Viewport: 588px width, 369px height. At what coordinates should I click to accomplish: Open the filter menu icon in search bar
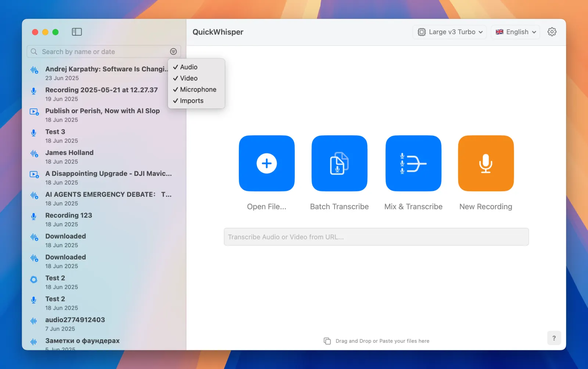click(173, 52)
